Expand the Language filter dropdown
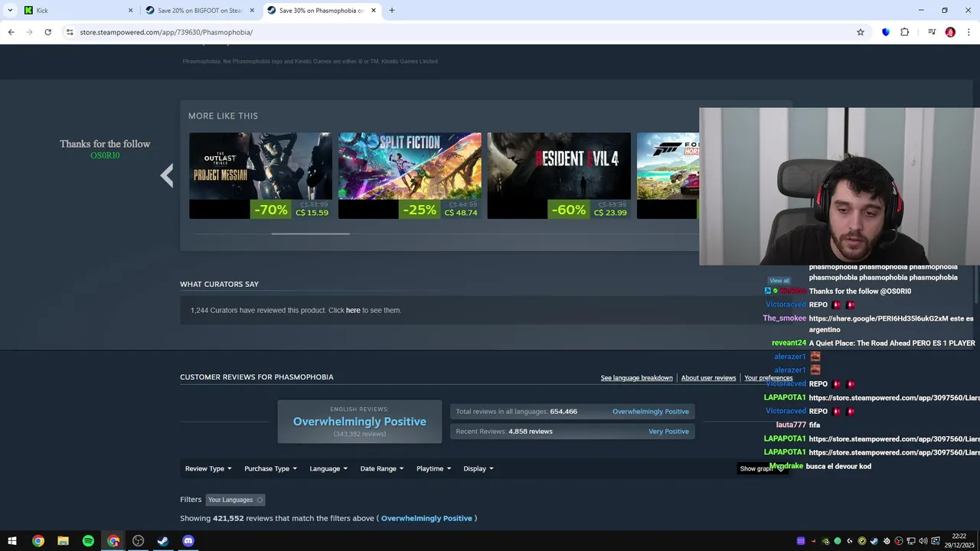The width and height of the screenshot is (980, 551). click(x=328, y=468)
